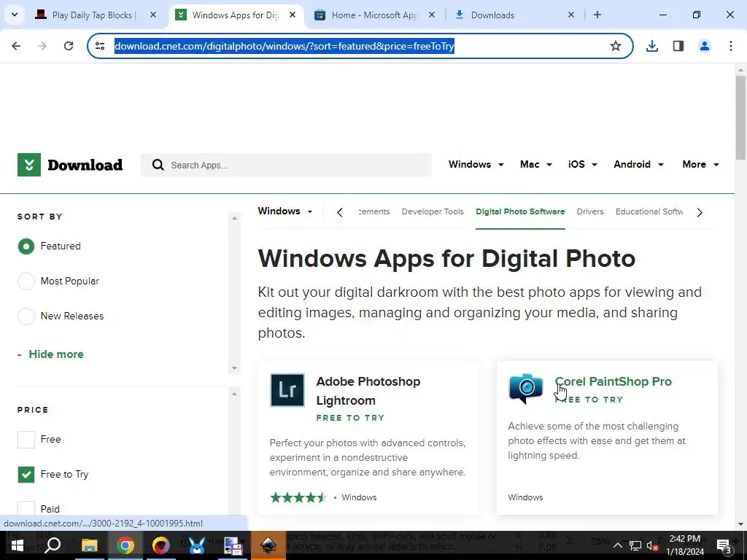Click the search magnifier icon
The image size is (747, 560).
click(158, 165)
